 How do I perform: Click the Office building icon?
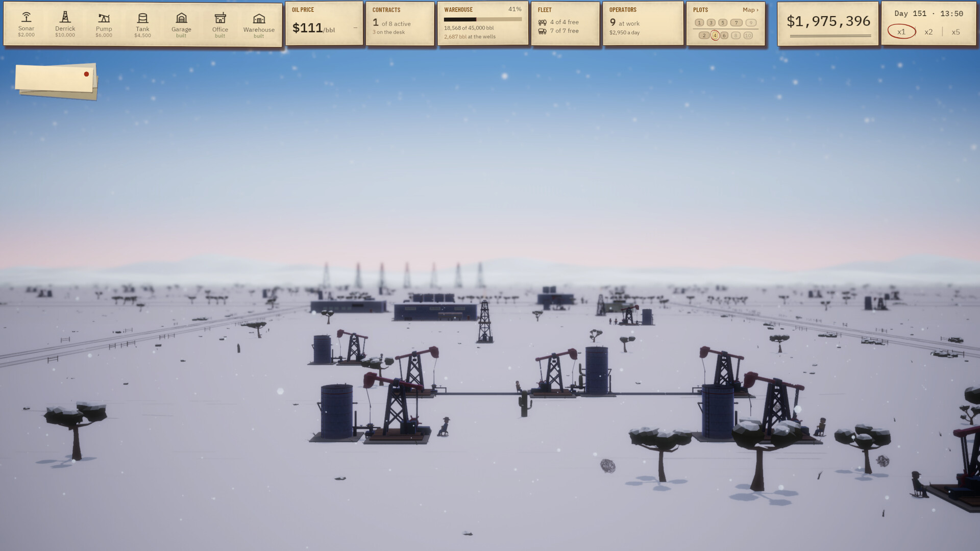click(220, 24)
